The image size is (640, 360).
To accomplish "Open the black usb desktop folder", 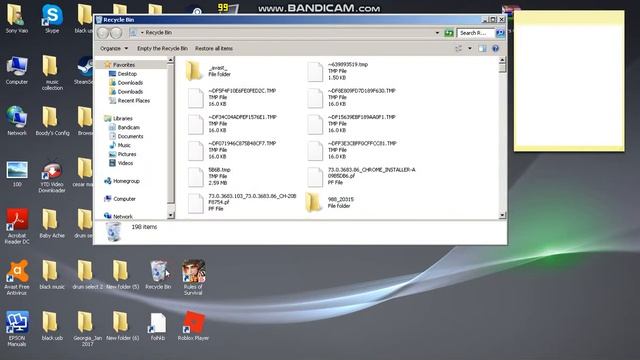I will tap(52, 326).
